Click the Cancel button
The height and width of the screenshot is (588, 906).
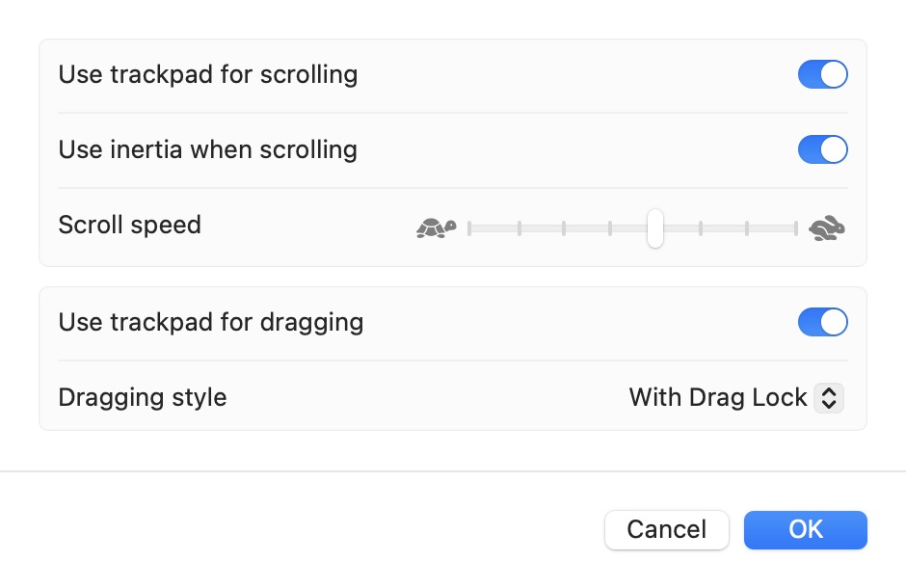coord(666,529)
